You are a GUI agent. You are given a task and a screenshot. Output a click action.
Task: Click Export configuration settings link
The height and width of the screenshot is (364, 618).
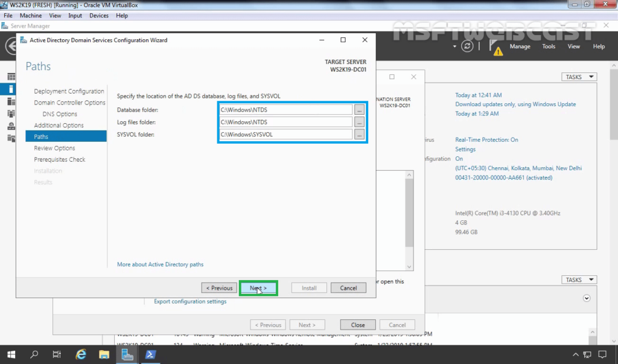click(x=190, y=301)
